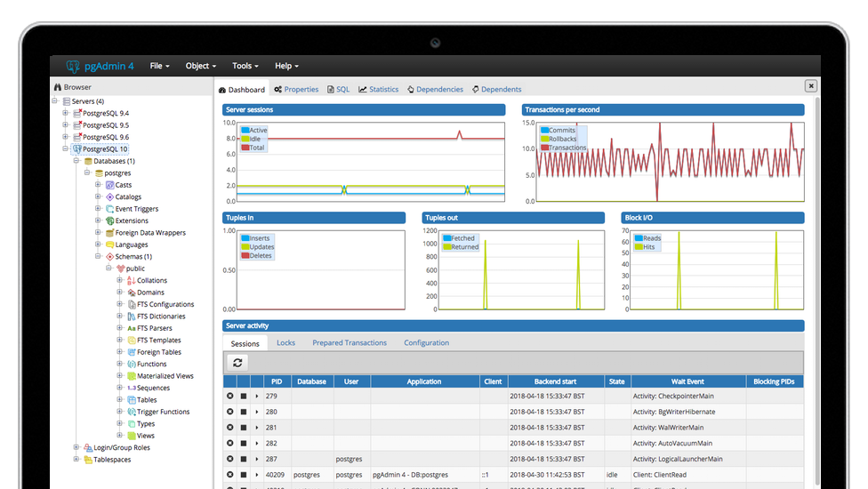The image size is (868, 489).
Task: Switch to the Properties tab
Action: pyautogui.click(x=297, y=89)
